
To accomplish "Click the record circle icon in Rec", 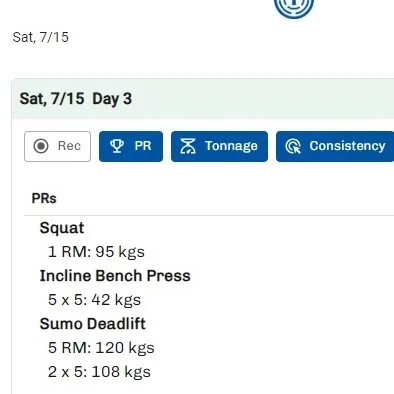I will pyautogui.click(x=41, y=146).
